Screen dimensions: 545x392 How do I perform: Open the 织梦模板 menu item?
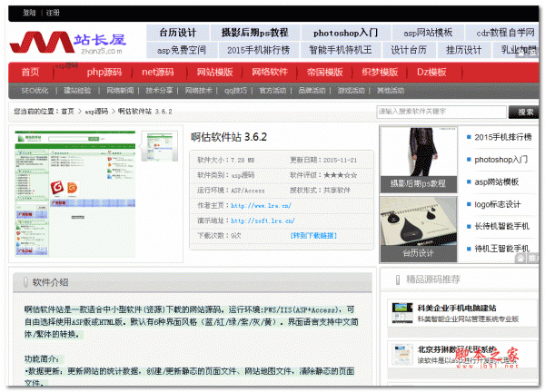tap(380, 73)
